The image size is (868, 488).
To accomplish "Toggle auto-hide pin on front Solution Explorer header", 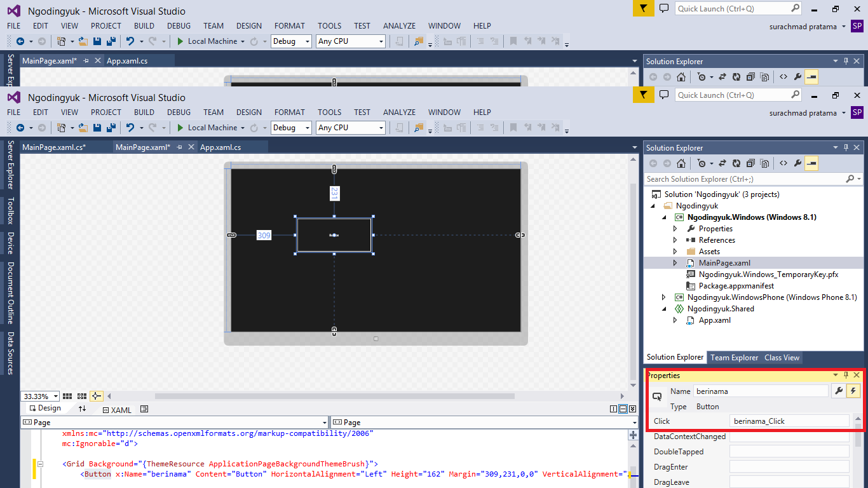I will (x=846, y=147).
